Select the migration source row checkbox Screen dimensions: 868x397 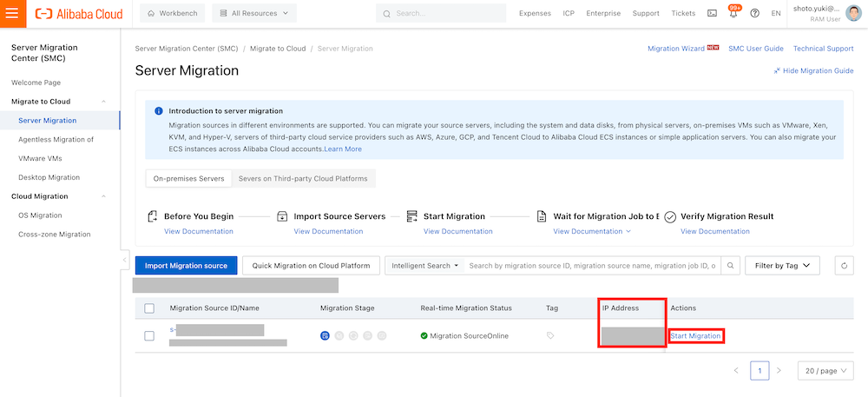(149, 335)
